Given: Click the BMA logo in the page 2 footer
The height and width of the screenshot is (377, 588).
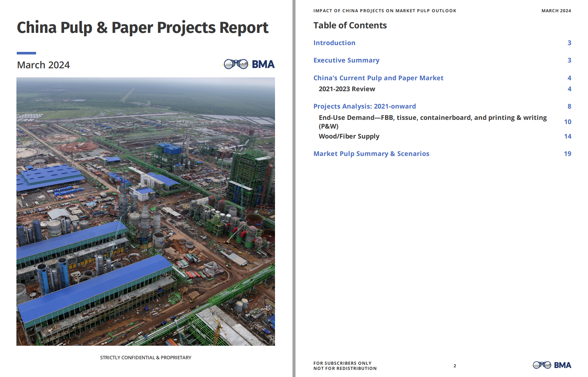Looking at the screenshot, I should (552, 365).
